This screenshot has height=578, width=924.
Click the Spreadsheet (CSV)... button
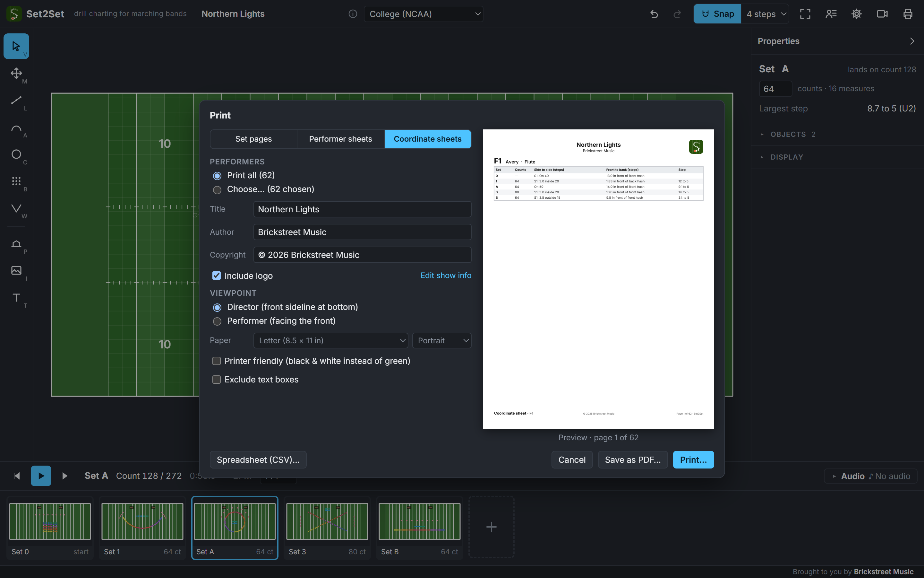(x=258, y=460)
